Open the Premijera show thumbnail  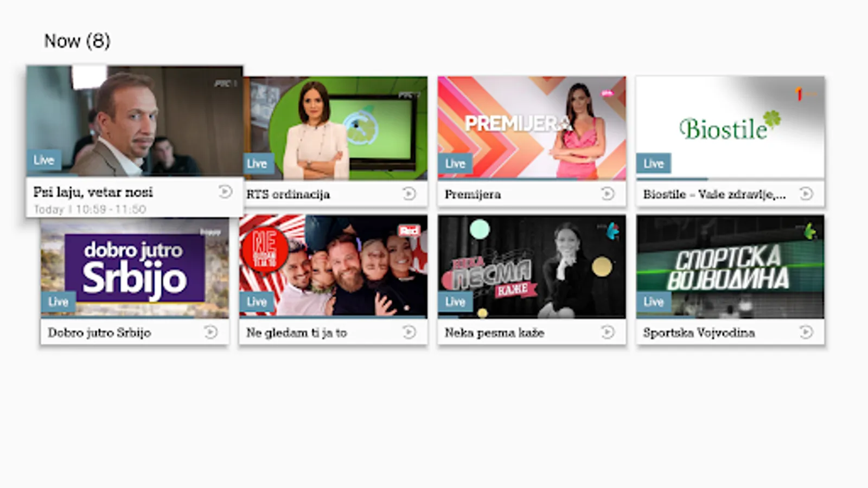pos(532,128)
